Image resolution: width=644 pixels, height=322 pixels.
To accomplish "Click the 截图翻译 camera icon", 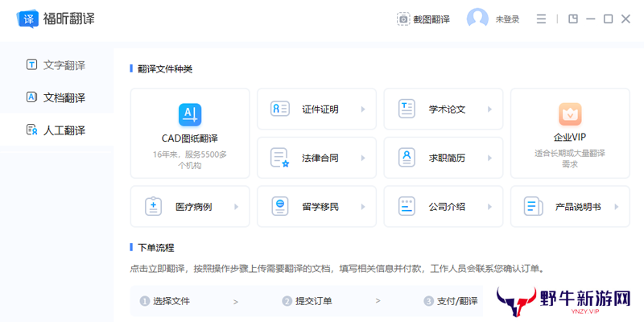I will point(403,19).
